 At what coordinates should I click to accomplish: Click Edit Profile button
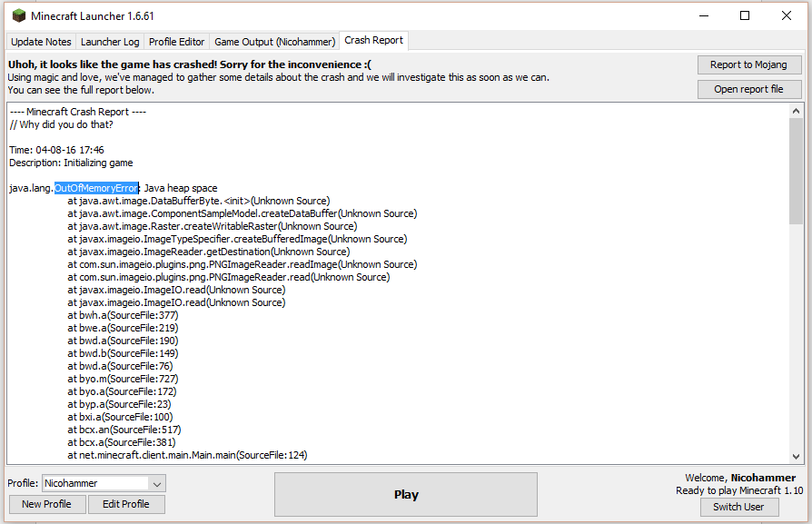[x=126, y=504]
